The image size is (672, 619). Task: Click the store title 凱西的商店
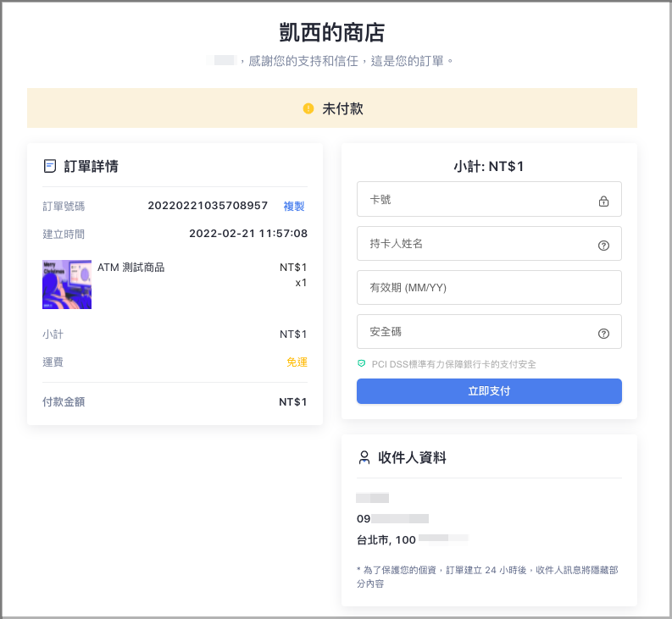(332, 32)
